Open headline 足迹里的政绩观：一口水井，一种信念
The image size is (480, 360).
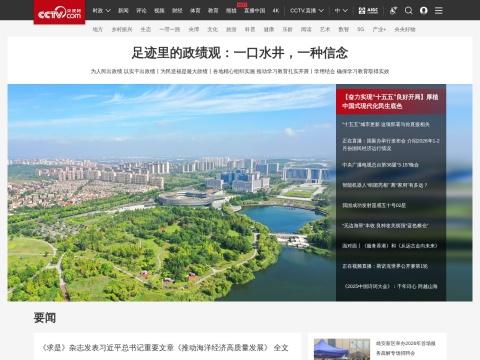[240, 53]
